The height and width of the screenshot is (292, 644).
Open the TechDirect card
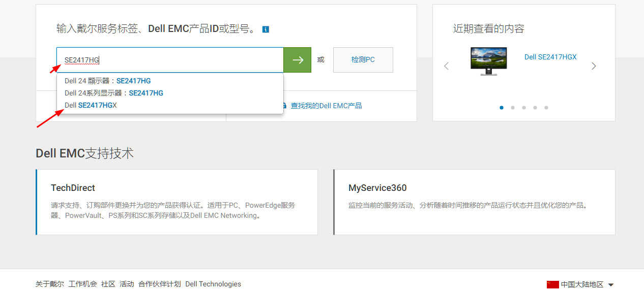click(x=177, y=202)
